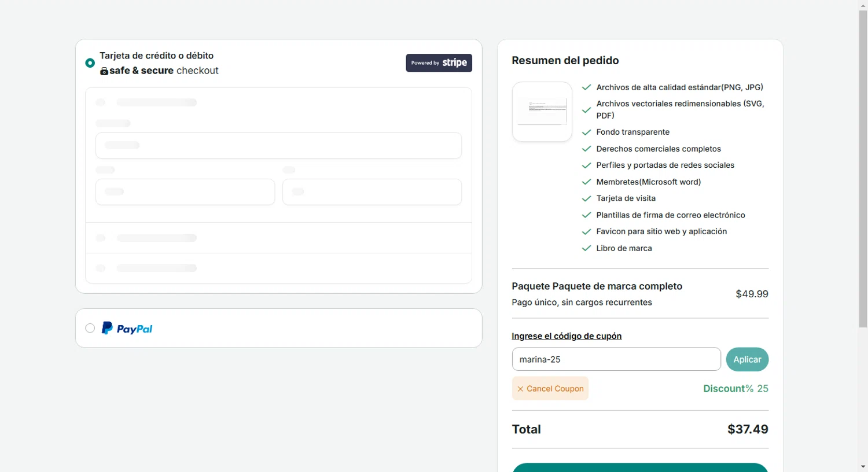Click the Powered by Stripe badge
This screenshot has width=868, height=472.
439,63
